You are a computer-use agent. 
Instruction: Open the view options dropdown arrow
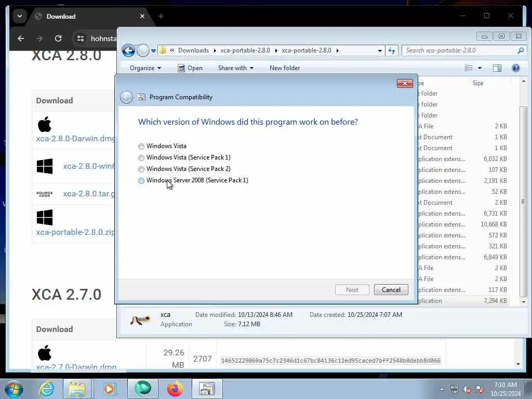[x=480, y=68]
